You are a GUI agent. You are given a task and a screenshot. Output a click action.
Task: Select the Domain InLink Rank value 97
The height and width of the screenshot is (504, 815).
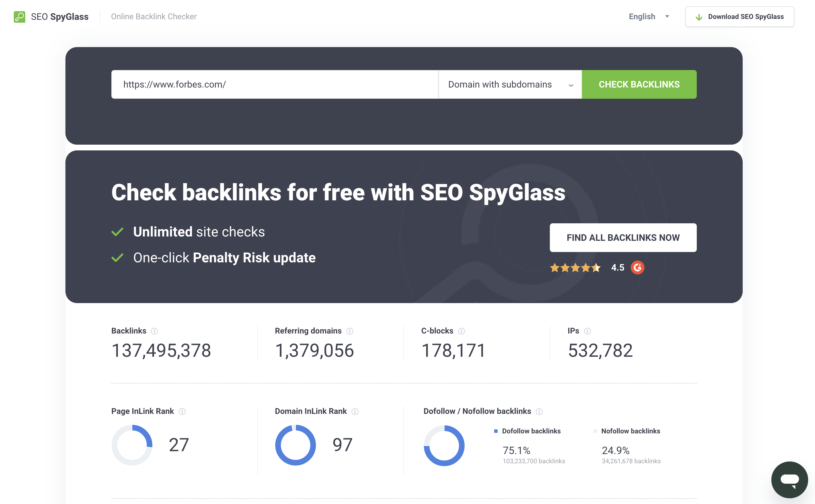(343, 445)
